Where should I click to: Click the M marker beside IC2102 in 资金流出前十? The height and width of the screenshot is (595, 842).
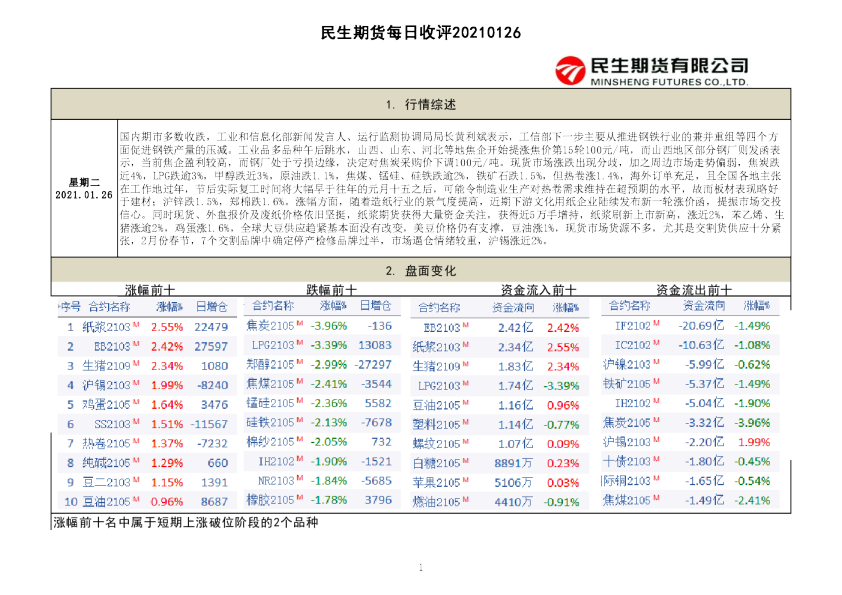(656, 343)
